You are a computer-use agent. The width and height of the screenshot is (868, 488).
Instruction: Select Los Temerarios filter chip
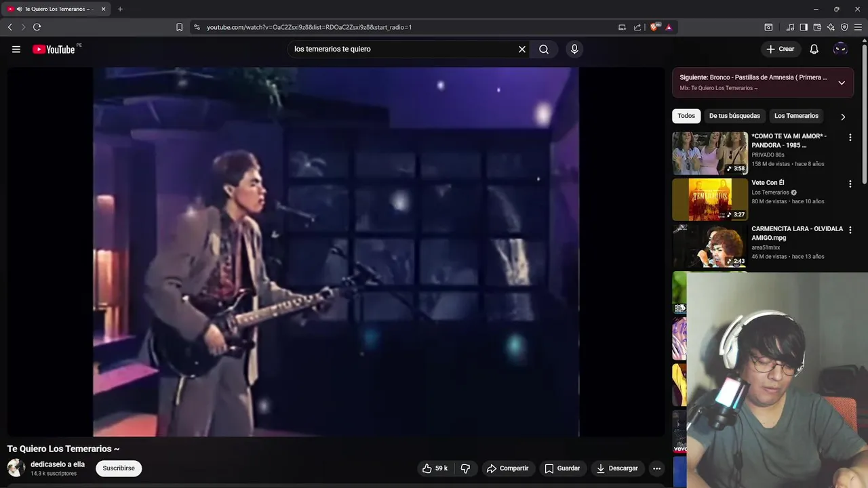pos(796,116)
